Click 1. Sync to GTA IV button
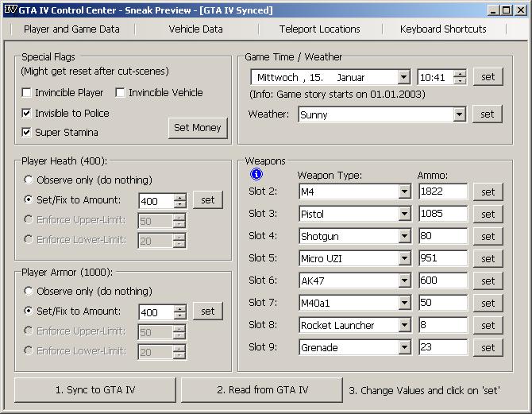The height and width of the screenshot is (414, 532). [95, 389]
